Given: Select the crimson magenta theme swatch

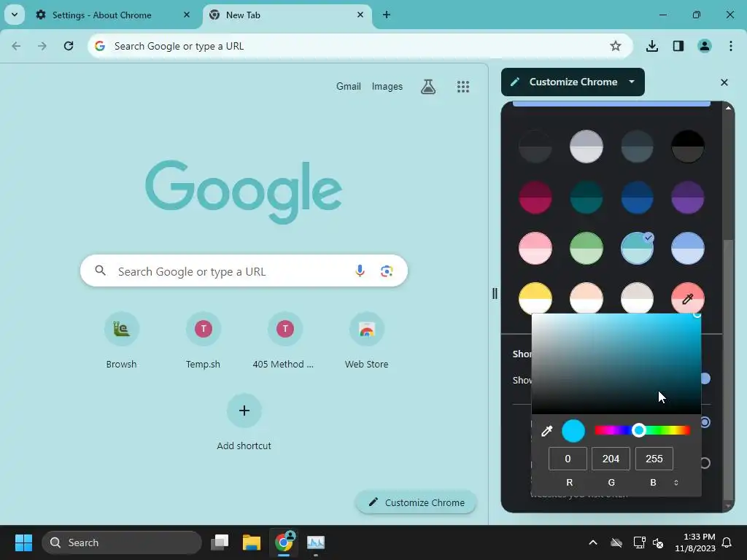Looking at the screenshot, I should (535, 197).
